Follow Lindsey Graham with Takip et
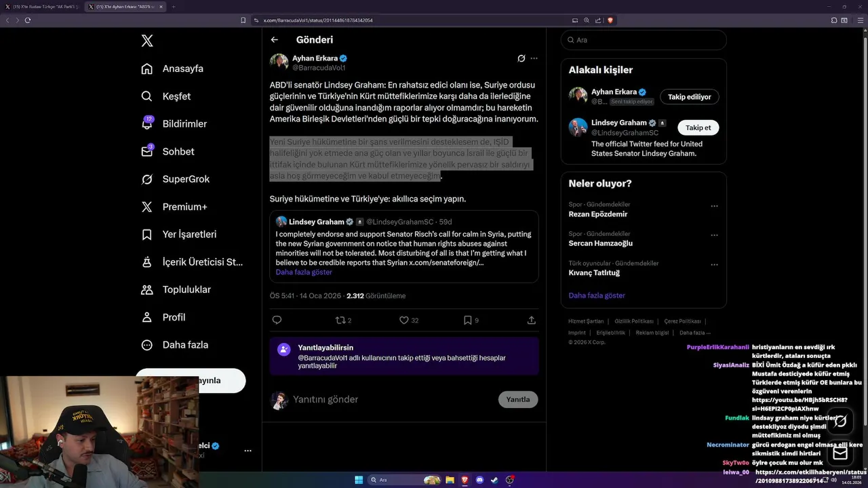868x488 pixels. [x=698, y=127]
